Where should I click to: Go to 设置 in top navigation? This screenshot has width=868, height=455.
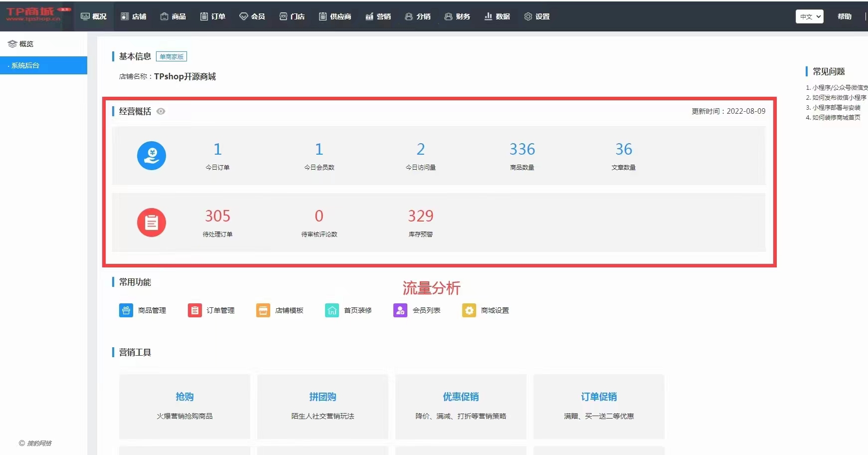537,16
